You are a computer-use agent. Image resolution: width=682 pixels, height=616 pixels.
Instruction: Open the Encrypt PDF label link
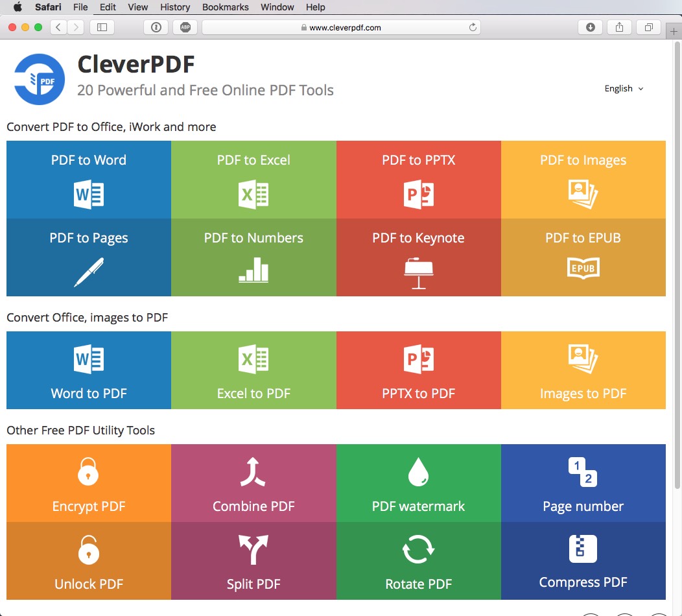click(x=89, y=506)
